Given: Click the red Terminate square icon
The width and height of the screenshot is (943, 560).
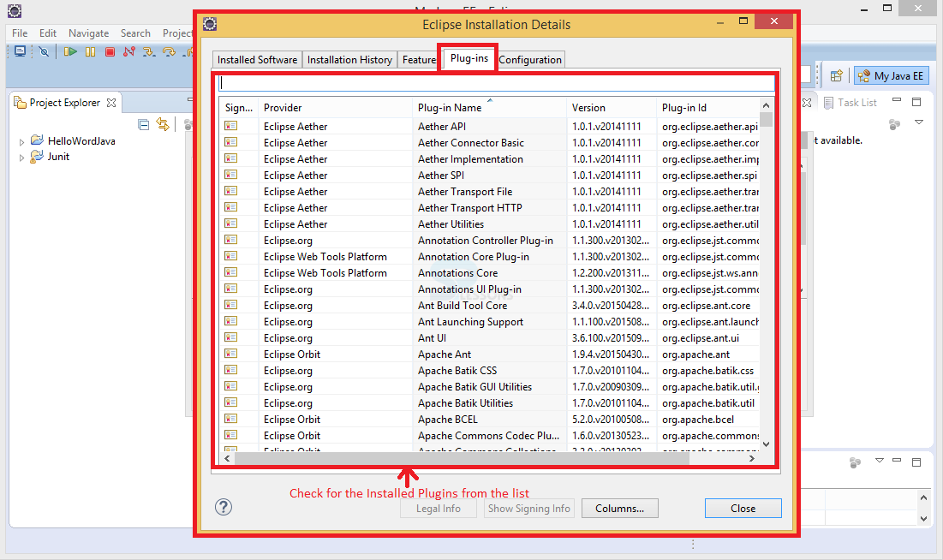Looking at the screenshot, I should (110, 51).
